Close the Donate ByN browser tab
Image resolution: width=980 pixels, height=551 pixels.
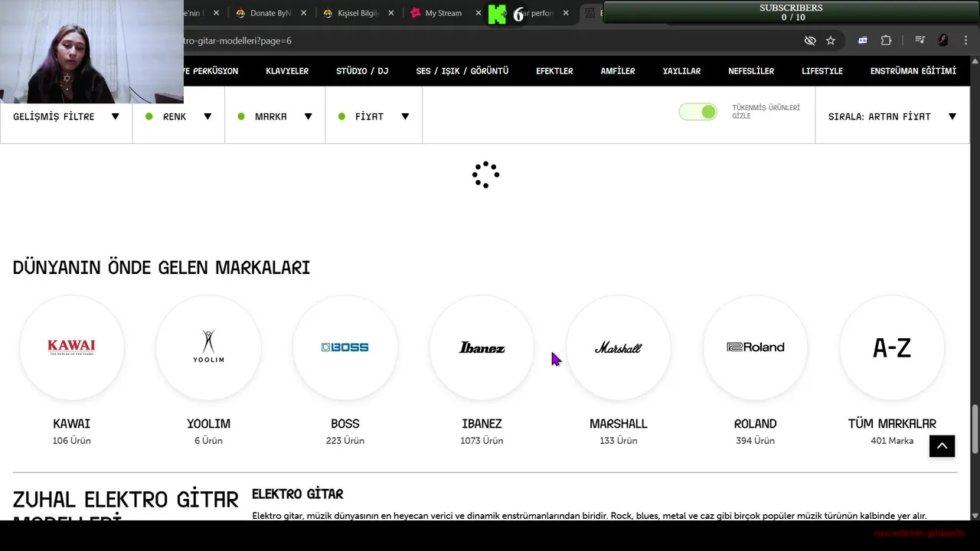(x=303, y=13)
